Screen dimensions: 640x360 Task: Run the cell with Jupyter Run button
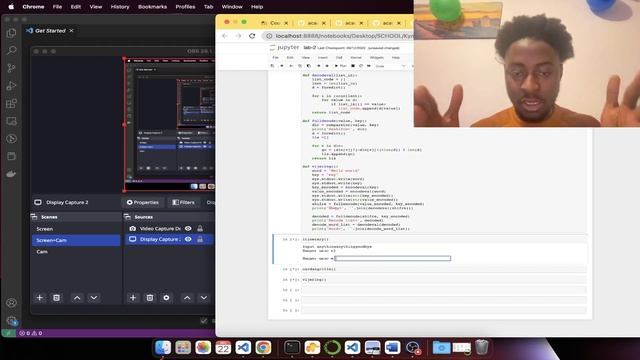(340, 66)
